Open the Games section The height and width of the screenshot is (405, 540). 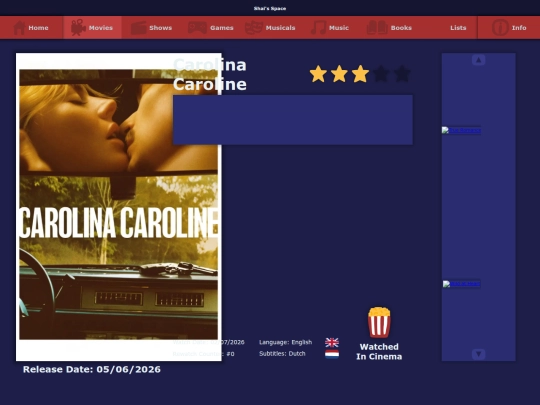211,28
